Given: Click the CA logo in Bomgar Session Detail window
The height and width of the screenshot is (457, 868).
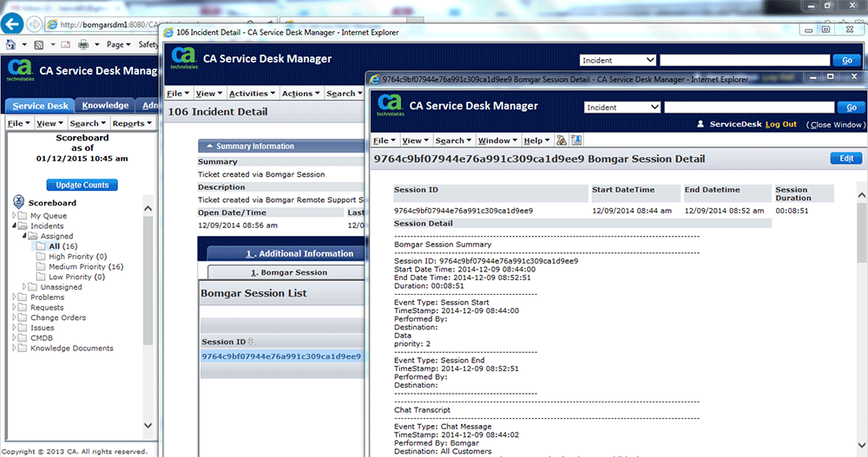Looking at the screenshot, I should 391,105.
